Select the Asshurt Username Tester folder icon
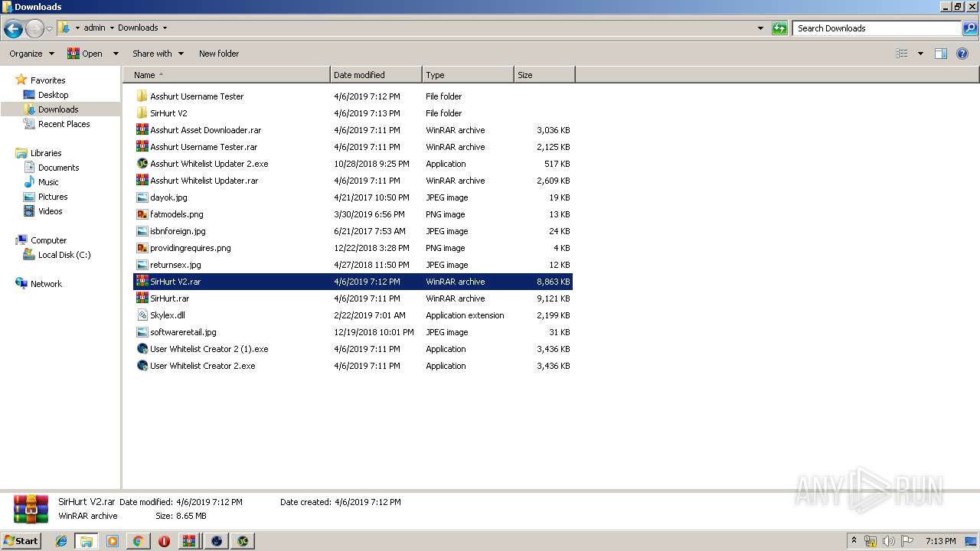Viewport: 980px width, 551px height. 142,96
